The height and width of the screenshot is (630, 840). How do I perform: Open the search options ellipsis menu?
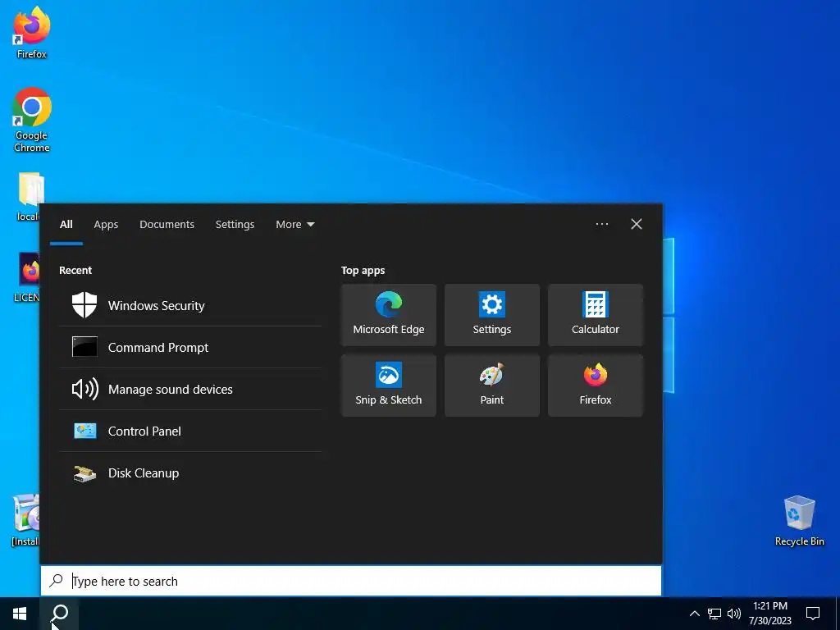point(601,224)
